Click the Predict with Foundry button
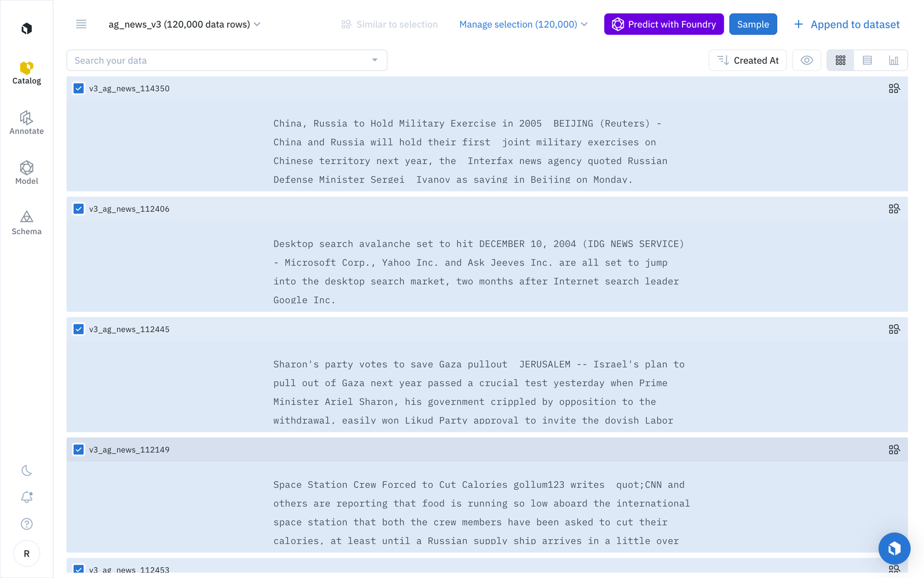Image resolution: width=924 pixels, height=578 pixels. click(663, 24)
